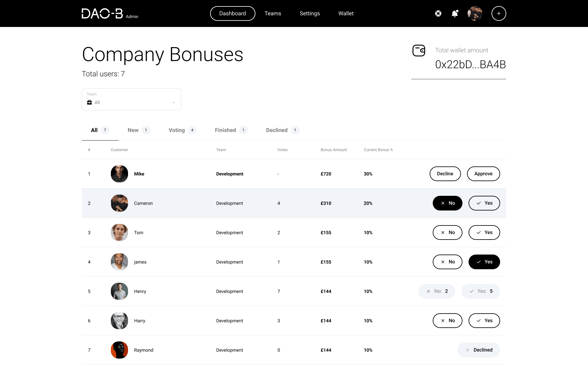
Task: Expand the Team dropdown chevron
Action: click(x=174, y=102)
